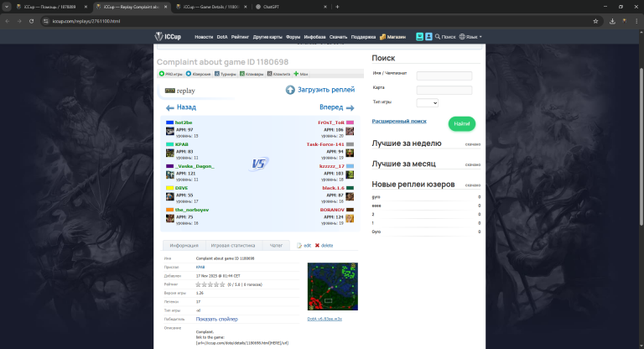
Task: Bookmark page with the star icon
Action: [595, 21]
